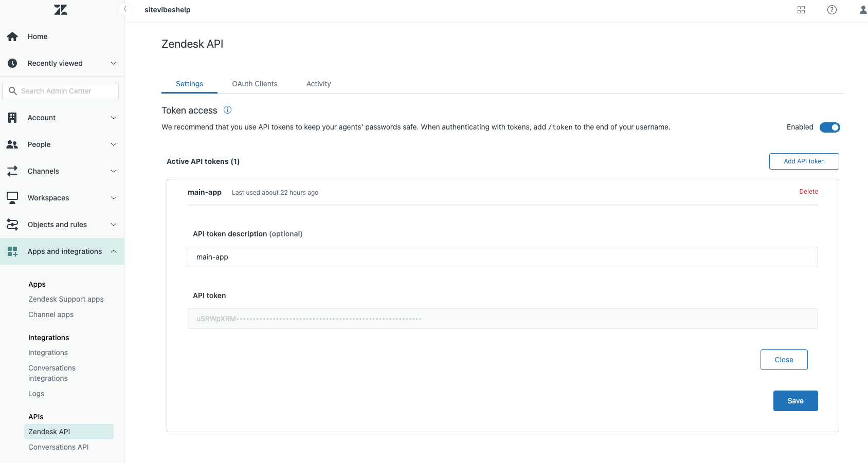Focus the Search Admin Center field

click(x=61, y=91)
